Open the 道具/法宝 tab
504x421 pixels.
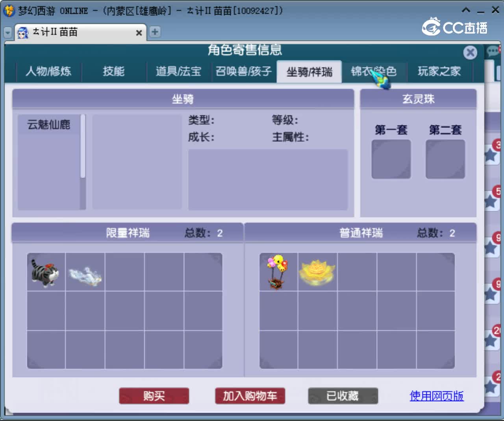179,71
